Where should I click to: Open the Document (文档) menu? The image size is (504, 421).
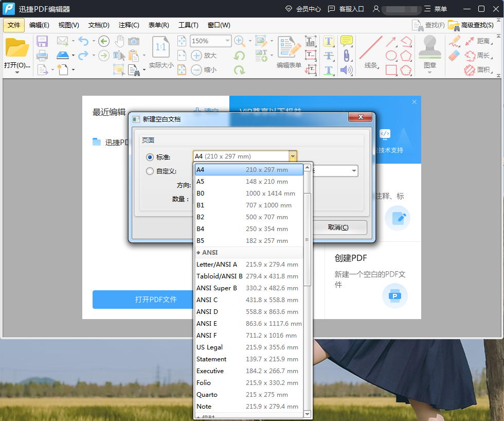click(x=99, y=25)
